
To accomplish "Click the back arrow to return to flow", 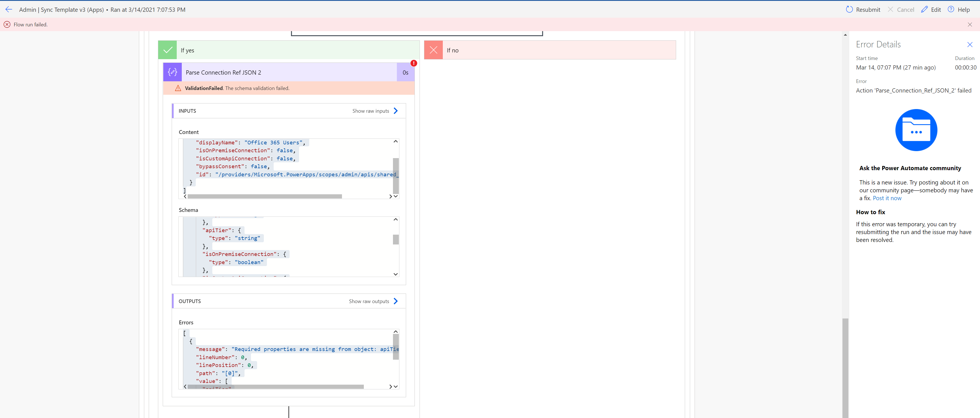I will click(9, 9).
